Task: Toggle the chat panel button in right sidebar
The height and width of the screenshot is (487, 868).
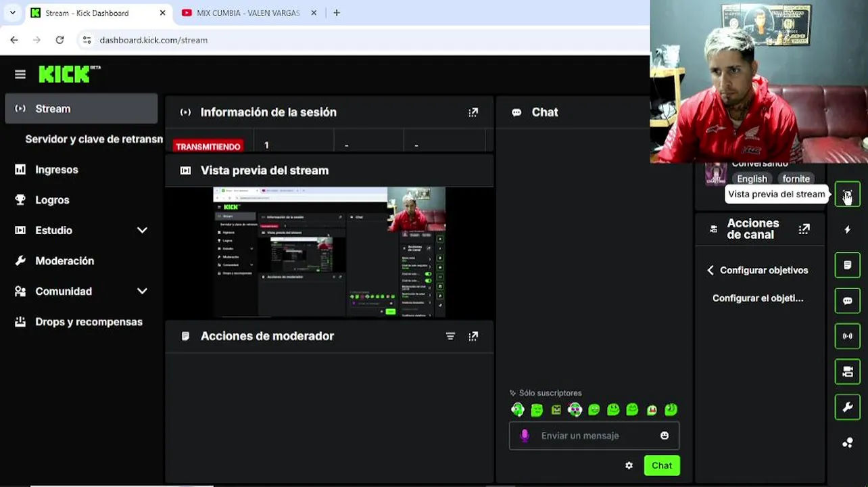Action: 847,301
